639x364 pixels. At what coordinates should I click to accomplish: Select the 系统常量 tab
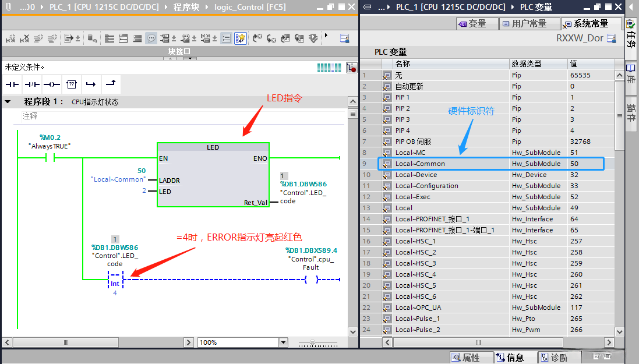591,24
